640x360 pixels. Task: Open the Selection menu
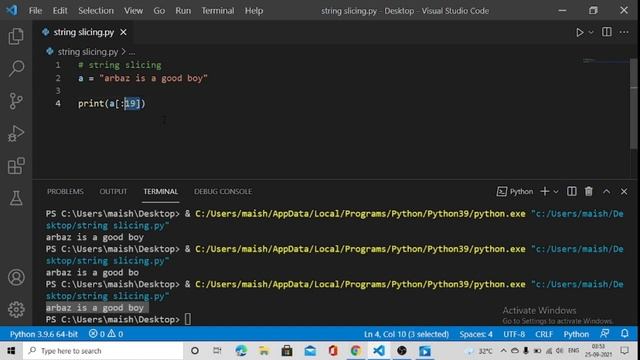coord(96,11)
